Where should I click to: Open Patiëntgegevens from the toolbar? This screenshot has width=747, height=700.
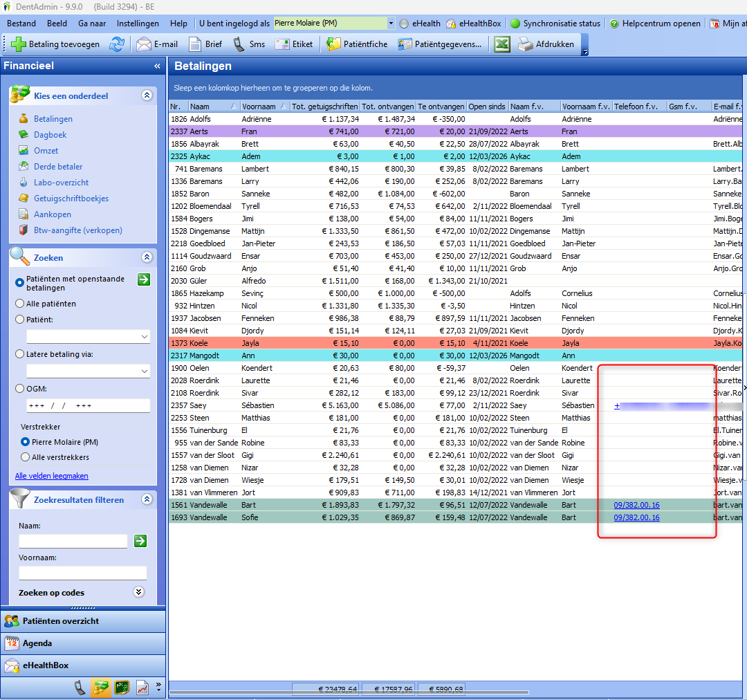tap(440, 44)
